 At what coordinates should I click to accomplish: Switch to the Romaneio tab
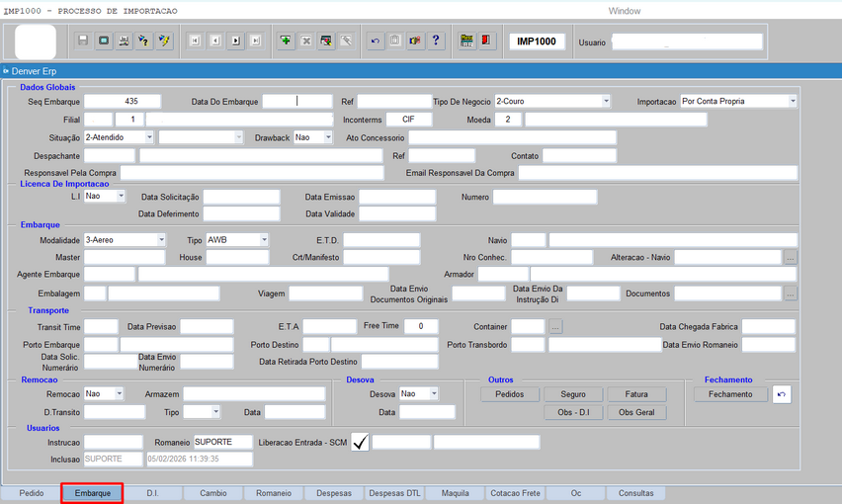pos(274,492)
